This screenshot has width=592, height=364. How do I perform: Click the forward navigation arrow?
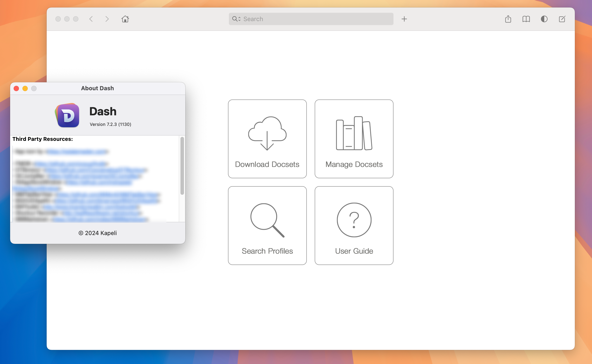(107, 19)
